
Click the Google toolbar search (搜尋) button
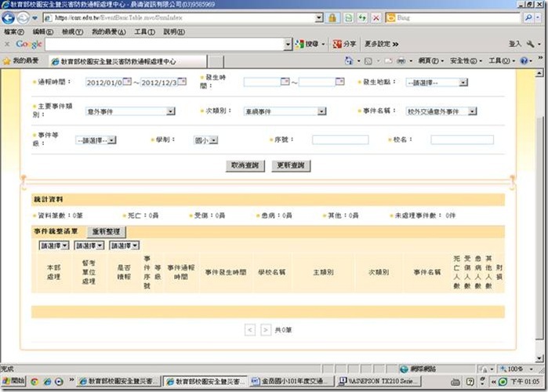pyautogui.click(x=307, y=44)
